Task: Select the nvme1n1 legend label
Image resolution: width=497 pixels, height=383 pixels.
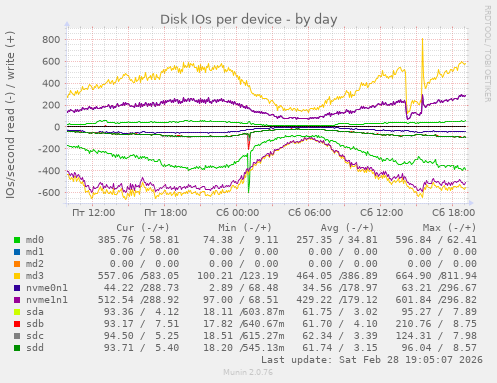Action: (47, 300)
